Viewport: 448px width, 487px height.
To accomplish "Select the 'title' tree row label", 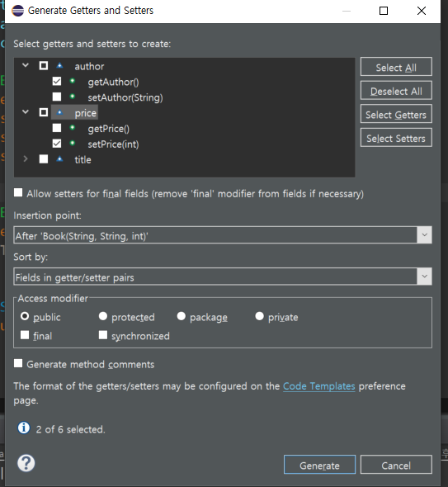I will point(83,159).
